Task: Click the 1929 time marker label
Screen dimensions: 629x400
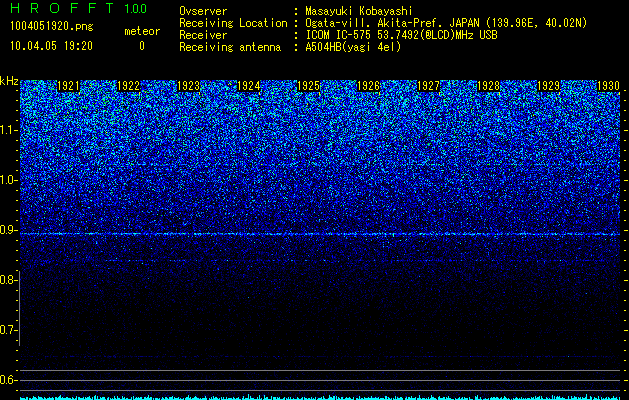Action: 548,86
